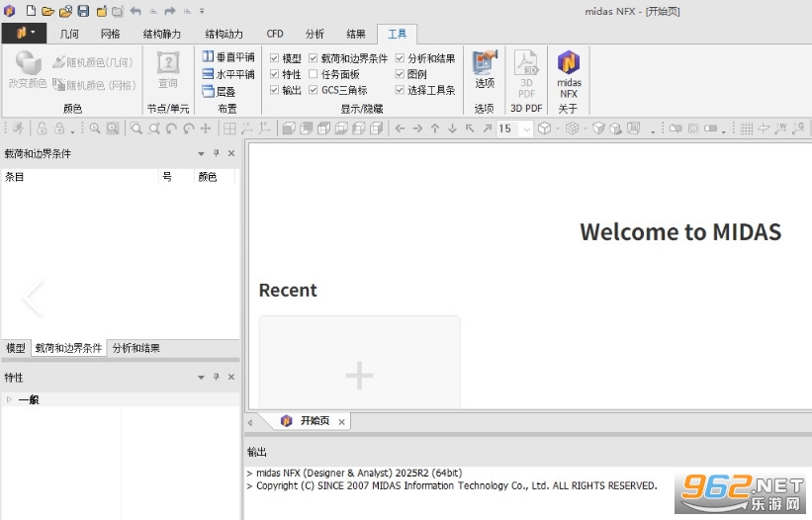The width and height of the screenshot is (812, 520).
Task: Click the plus tile under Recent
Action: (x=359, y=362)
